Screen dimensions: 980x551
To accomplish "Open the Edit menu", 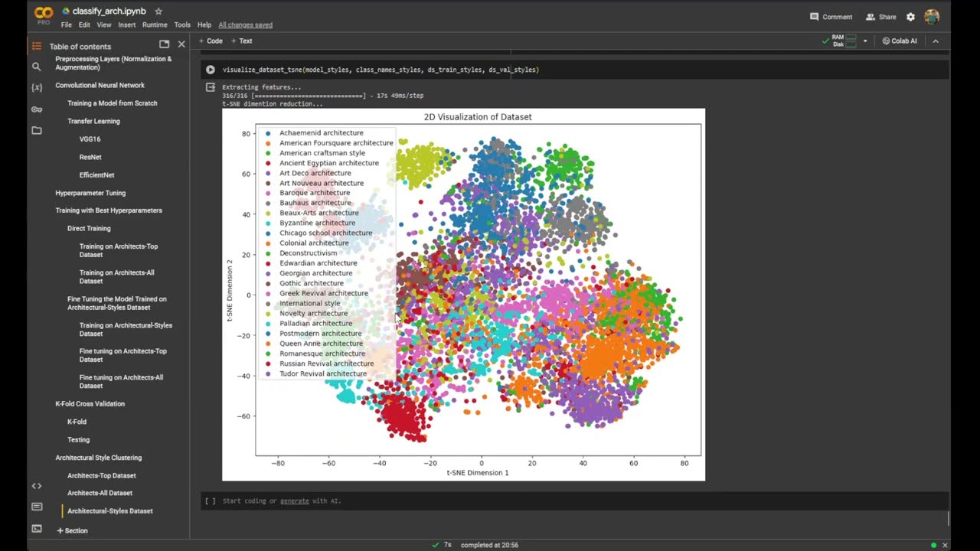I will (84, 24).
